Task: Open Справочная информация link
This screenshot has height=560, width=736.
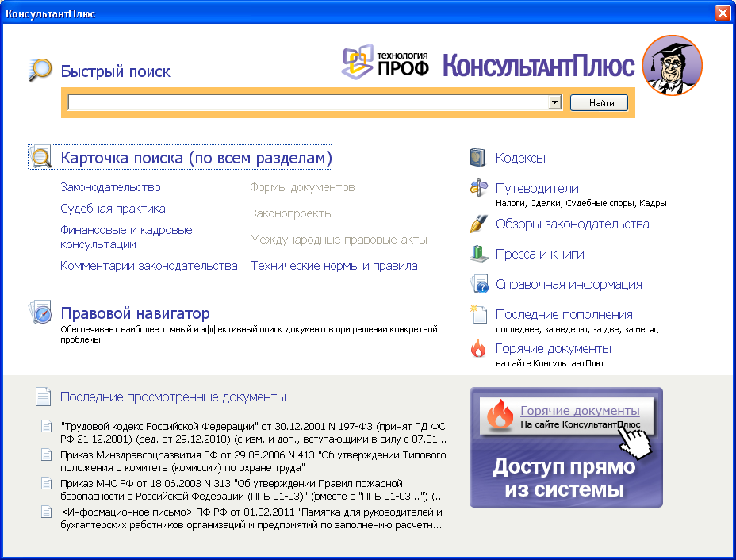Action: [x=569, y=284]
